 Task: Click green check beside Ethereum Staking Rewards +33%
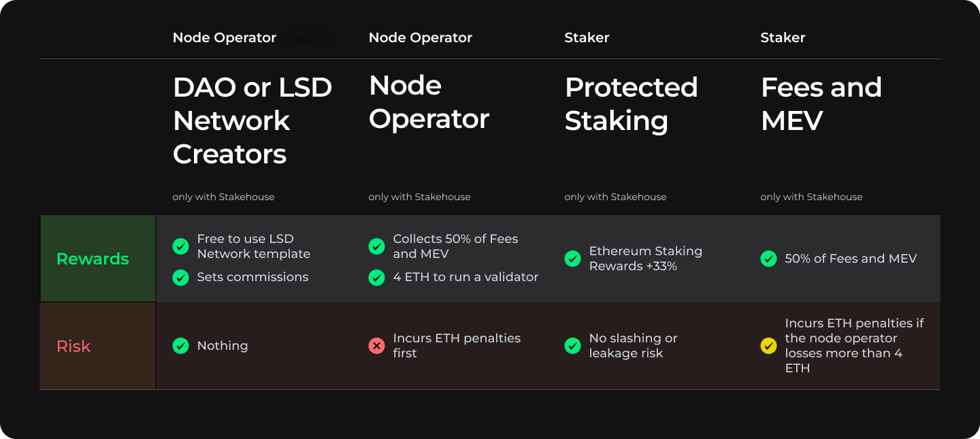click(x=572, y=259)
